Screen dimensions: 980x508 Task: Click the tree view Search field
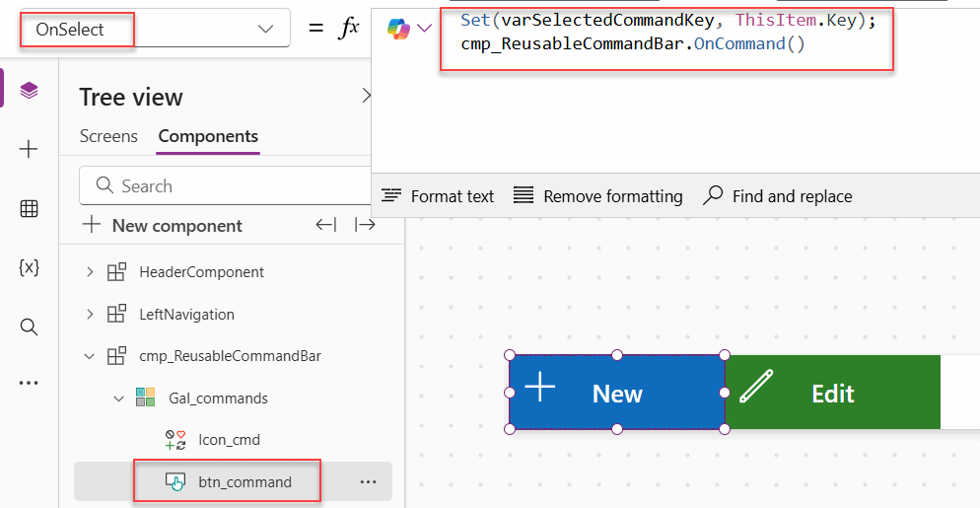pyautogui.click(x=225, y=185)
